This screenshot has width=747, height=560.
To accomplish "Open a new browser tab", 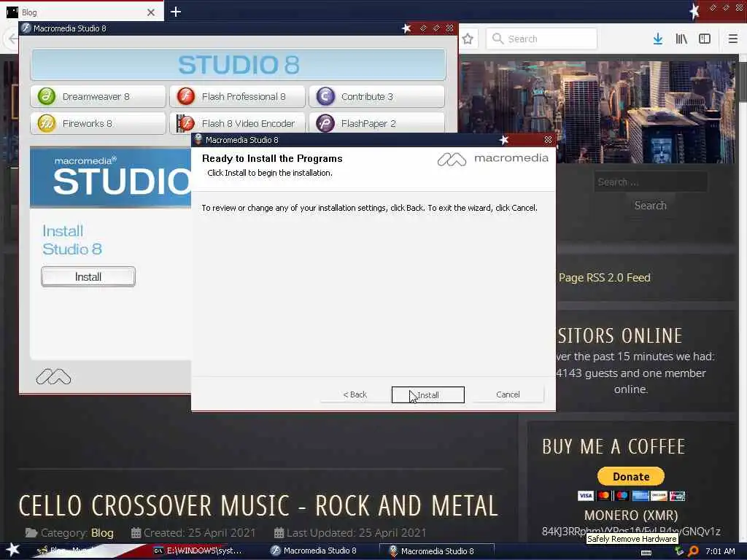I will 176,12.
